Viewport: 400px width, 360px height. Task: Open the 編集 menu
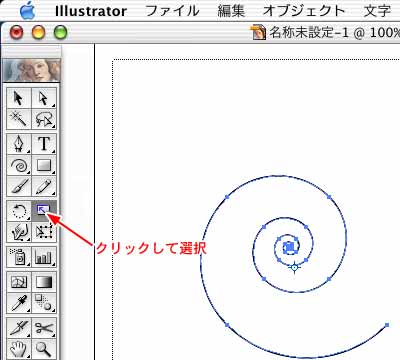(231, 11)
